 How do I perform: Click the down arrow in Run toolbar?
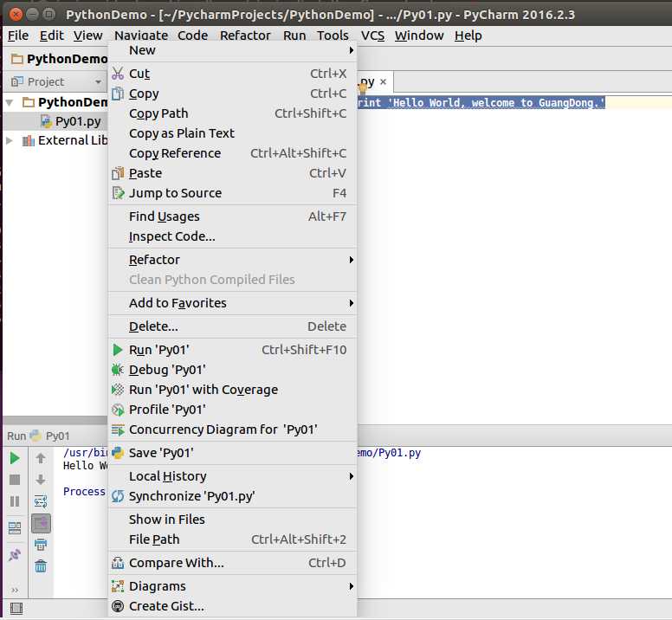[x=41, y=480]
